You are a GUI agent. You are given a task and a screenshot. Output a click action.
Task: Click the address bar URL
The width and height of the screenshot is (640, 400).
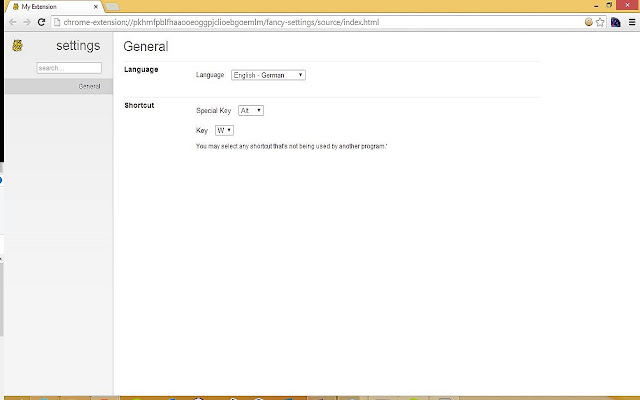[221, 22]
